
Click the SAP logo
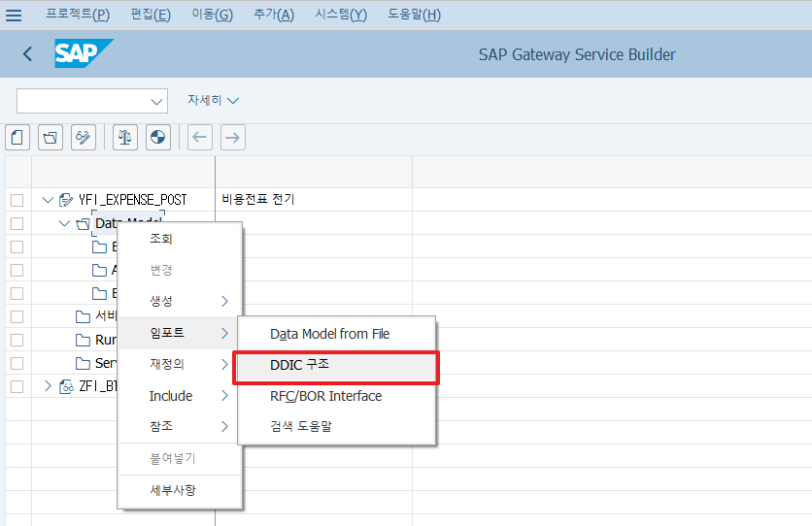[x=84, y=53]
